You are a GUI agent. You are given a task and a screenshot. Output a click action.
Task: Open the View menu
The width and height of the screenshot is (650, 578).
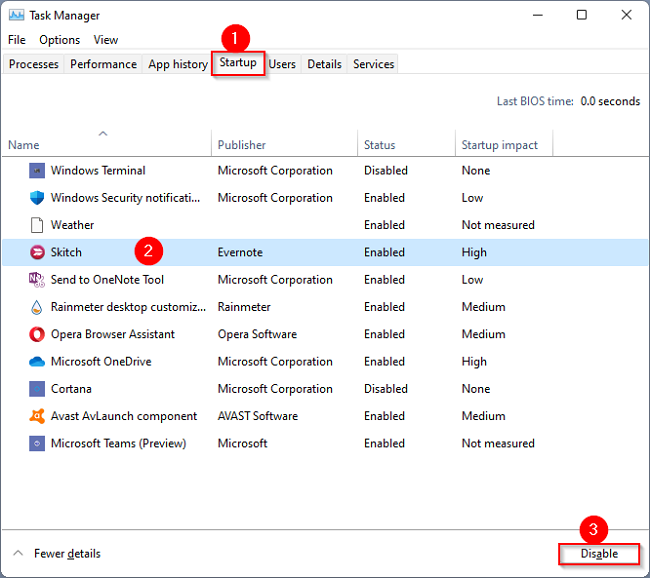click(106, 40)
